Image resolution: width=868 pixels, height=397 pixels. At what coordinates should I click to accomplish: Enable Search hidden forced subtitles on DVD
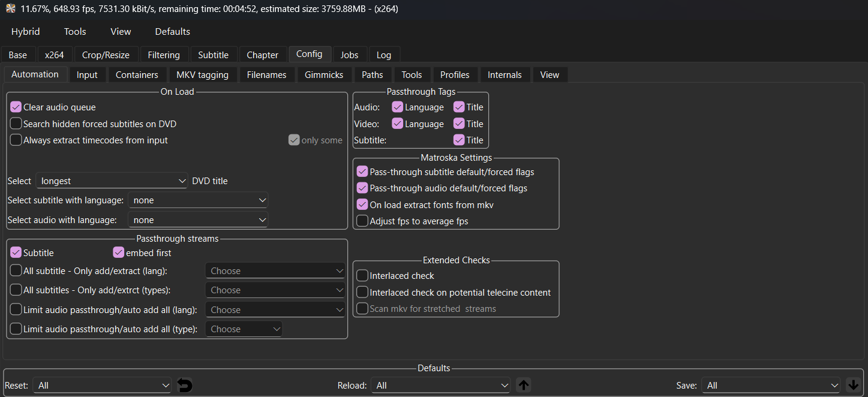point(16,124)
